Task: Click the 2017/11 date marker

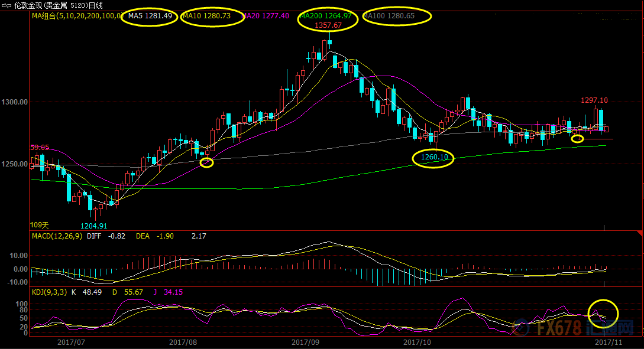Action: click(609, 342)
